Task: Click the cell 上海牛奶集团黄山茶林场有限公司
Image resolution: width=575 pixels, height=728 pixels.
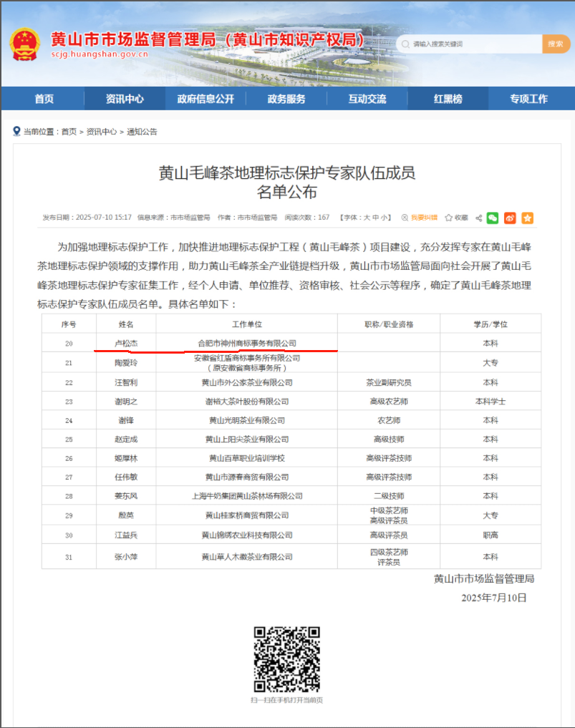Action: point(246,496)
